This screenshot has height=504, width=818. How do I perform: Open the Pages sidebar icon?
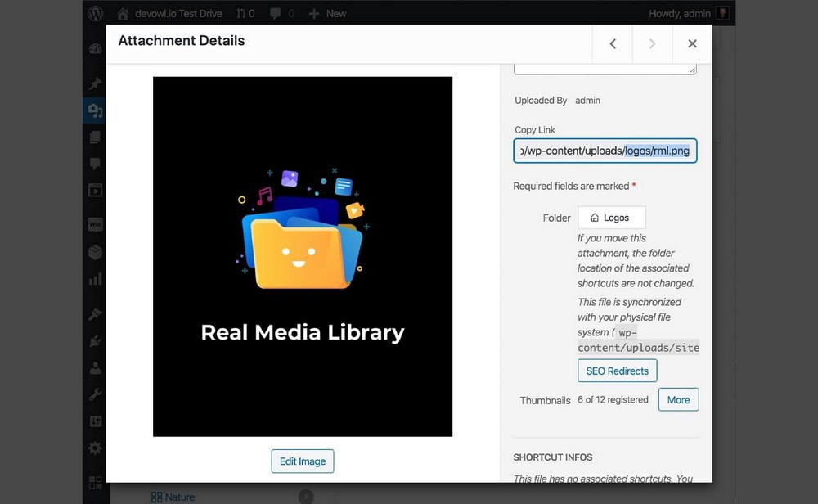tap(95, 137)
